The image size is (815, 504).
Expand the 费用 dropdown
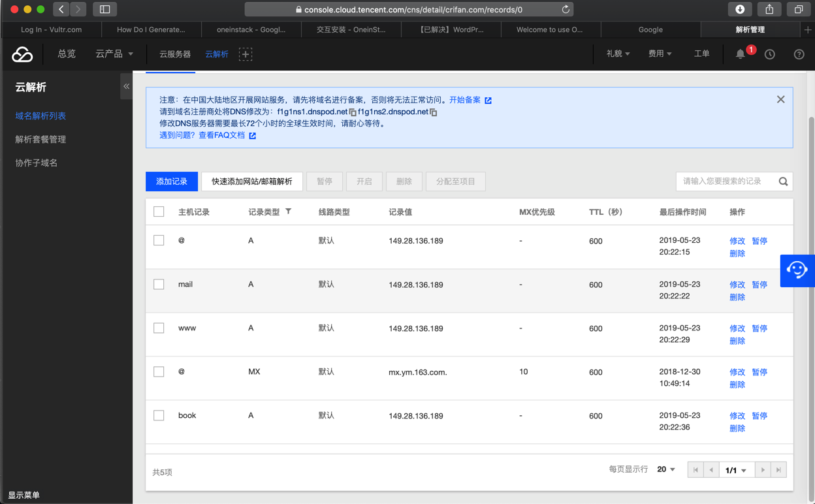660,54
